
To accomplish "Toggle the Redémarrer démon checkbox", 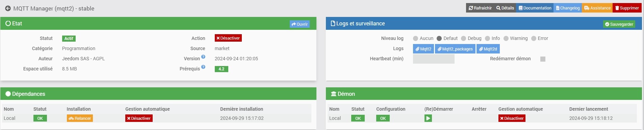I will tap(543, 59).
